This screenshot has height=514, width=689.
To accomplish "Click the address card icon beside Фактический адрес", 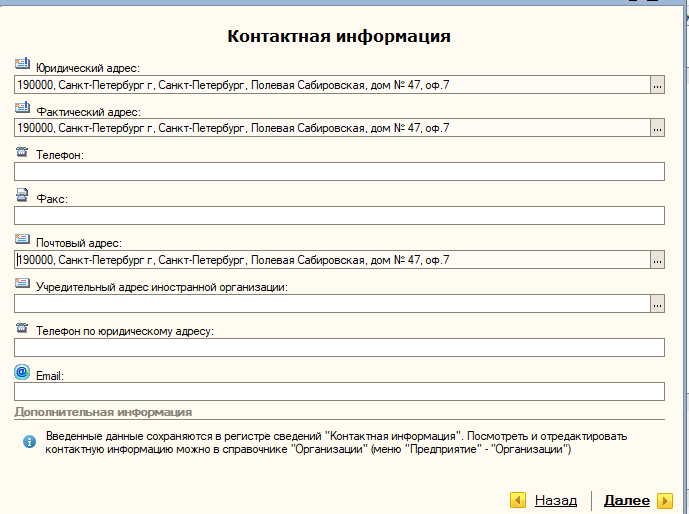I will click(x=22, y=107).
